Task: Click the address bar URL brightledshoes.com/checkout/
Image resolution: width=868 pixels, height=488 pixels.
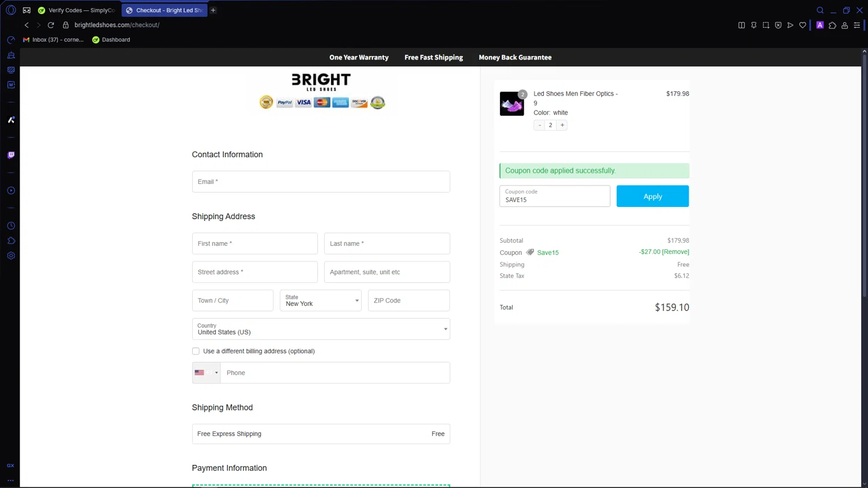Action: coord(117,25)
